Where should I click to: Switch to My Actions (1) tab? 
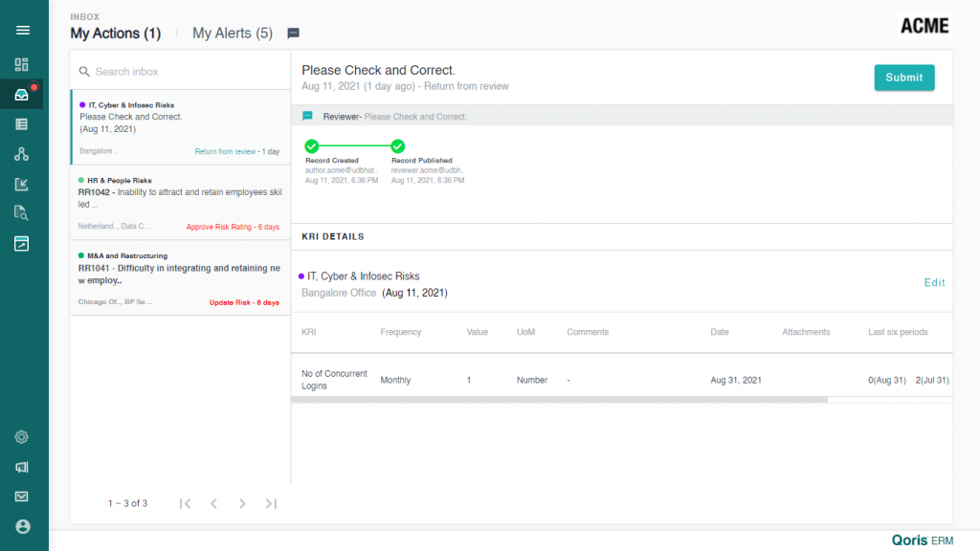pos(116,33)
